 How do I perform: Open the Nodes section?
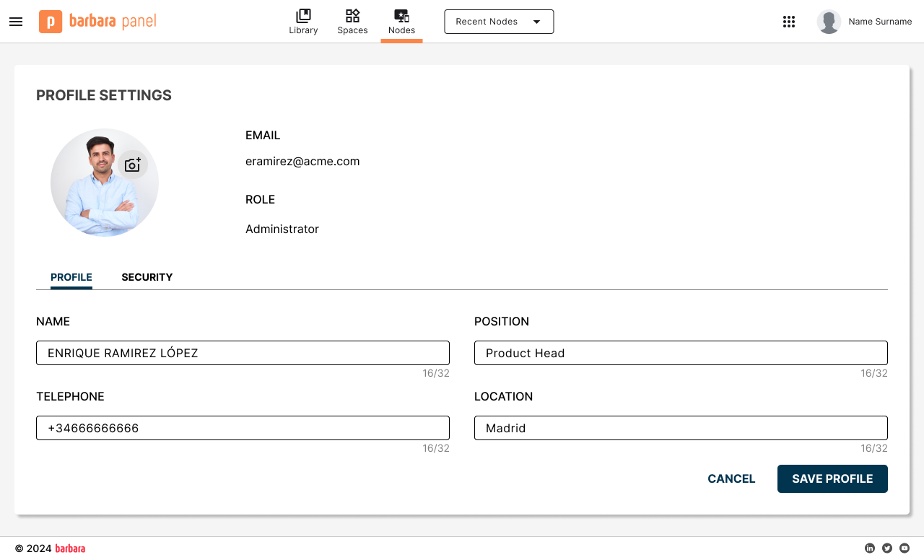coord(401,22)
